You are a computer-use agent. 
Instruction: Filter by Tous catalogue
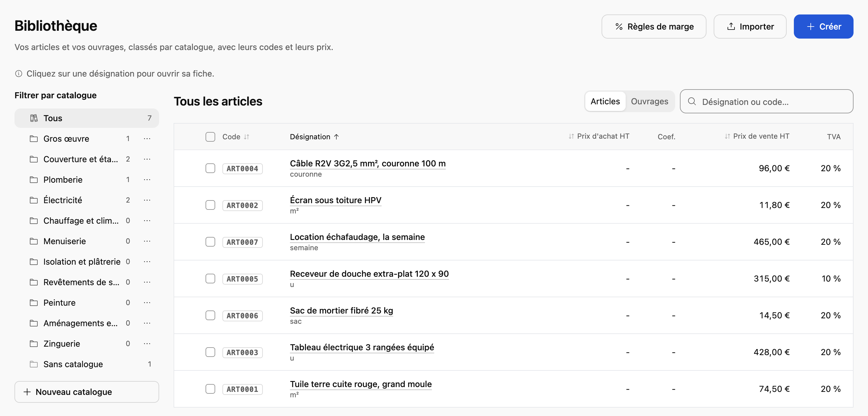click(86, 118)
